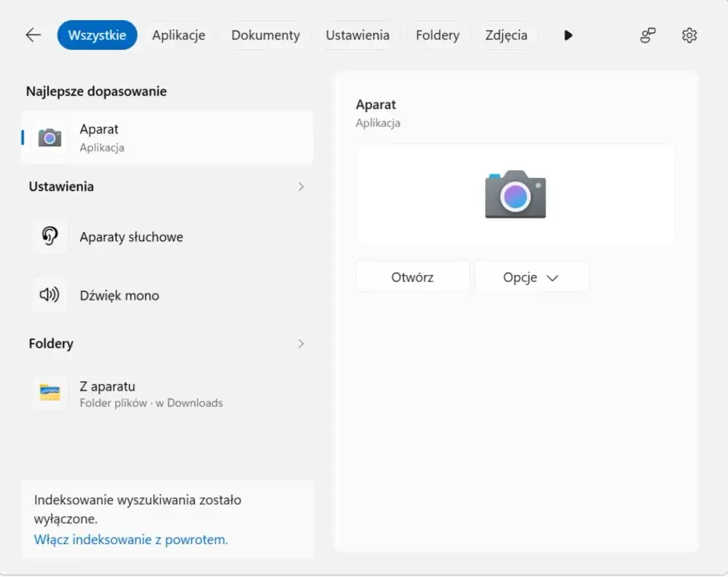Click the large camera preview image
The height and width of the screenshot is (577, 728).
(515, 194)
